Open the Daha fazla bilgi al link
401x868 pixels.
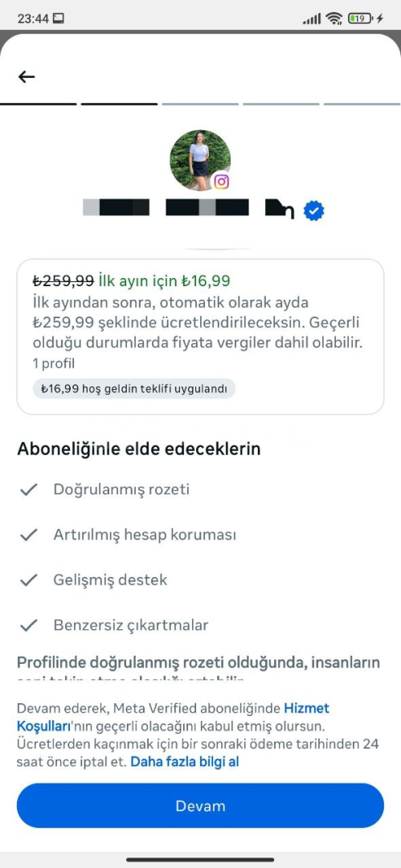tap(185, 762)
